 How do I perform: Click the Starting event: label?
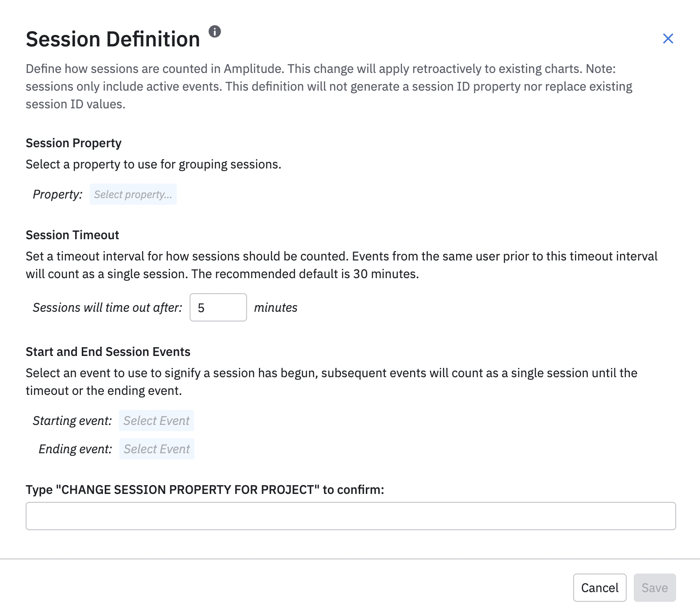pos(72,421)
